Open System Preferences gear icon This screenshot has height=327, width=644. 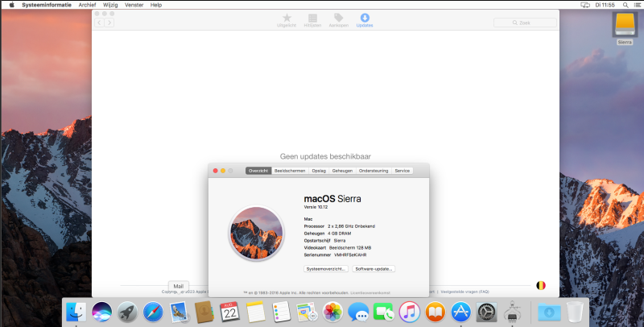pyautogui.click(x=486, y=313)
